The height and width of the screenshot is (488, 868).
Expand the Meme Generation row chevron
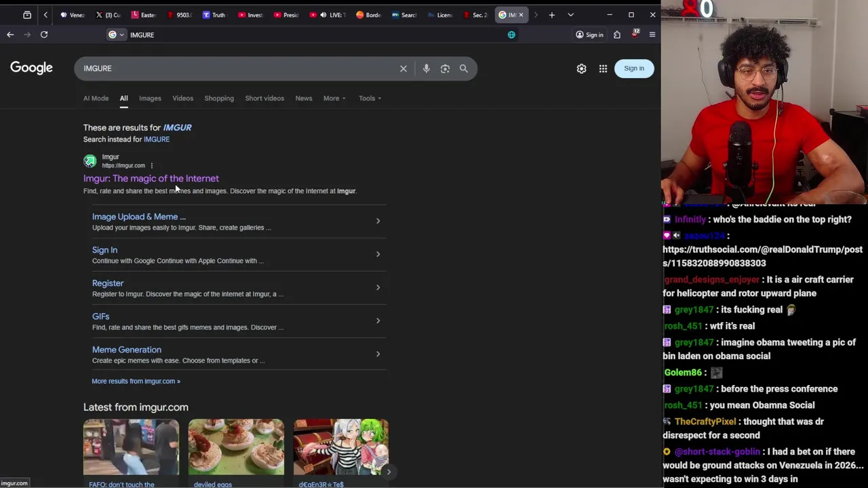[378, 354]
